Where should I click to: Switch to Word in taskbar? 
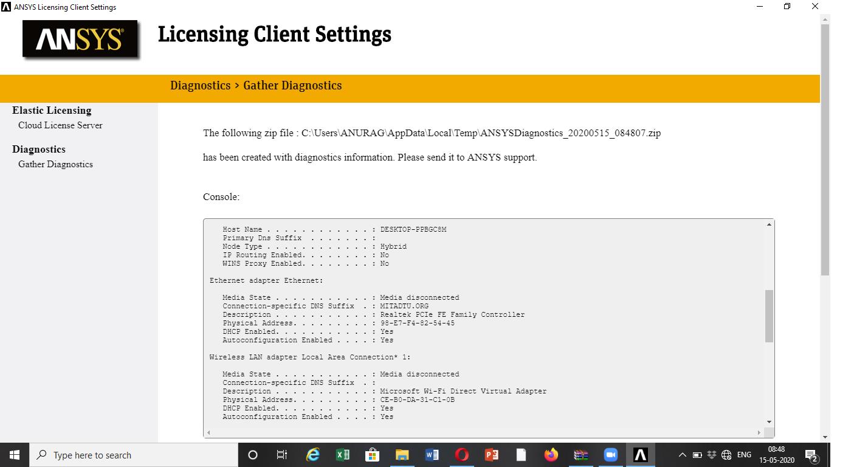click(432, 455)
